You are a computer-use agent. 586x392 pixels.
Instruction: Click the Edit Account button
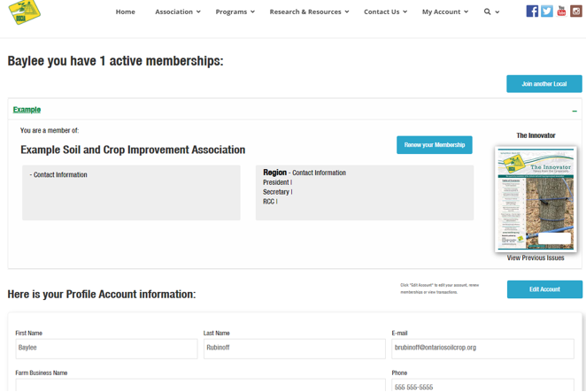tap(544, 289)
